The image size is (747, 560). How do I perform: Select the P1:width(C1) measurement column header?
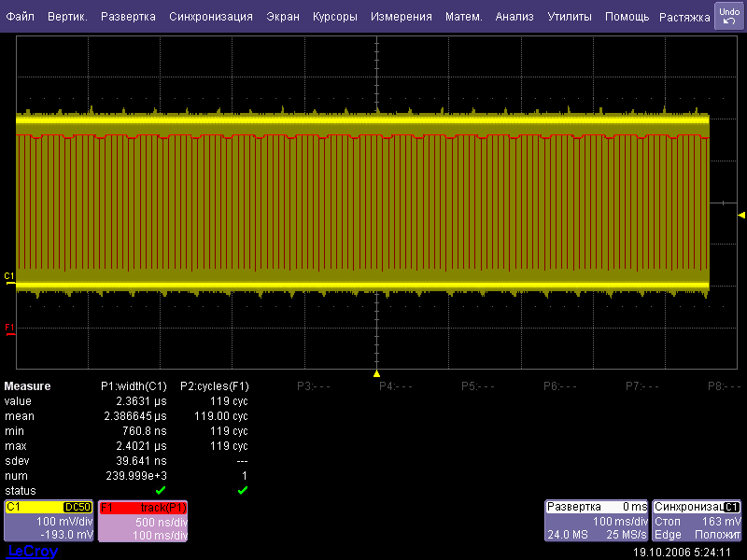134,385
